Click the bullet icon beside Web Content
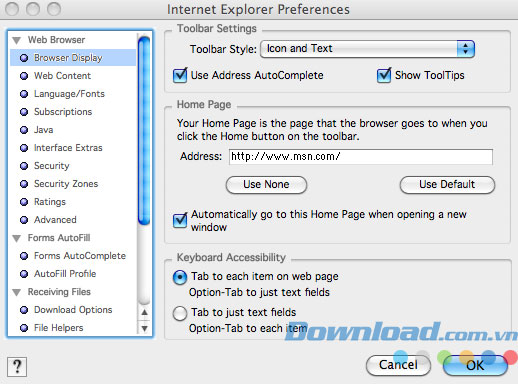Screen dimensions: 518x384 pyautogui.click(x=24, y=76)
